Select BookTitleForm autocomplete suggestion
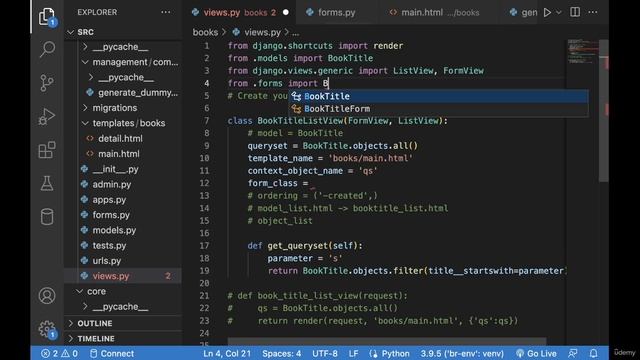640x360 pixels. click(x=439, y=109)
